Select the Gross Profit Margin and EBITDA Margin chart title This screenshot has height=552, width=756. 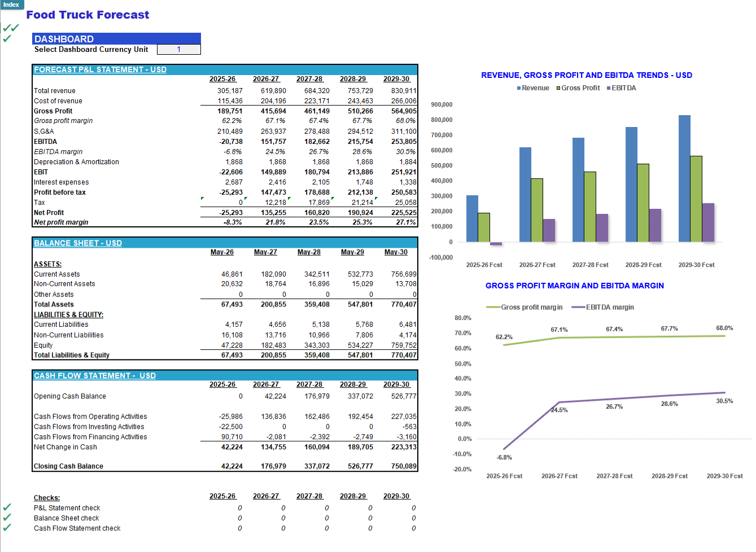[575, 286]
